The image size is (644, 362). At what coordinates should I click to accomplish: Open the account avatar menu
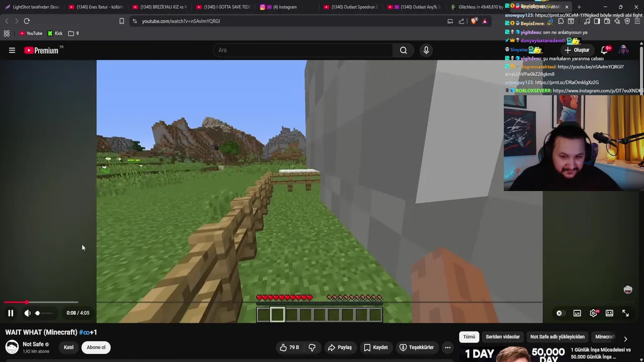click(624, 50)
